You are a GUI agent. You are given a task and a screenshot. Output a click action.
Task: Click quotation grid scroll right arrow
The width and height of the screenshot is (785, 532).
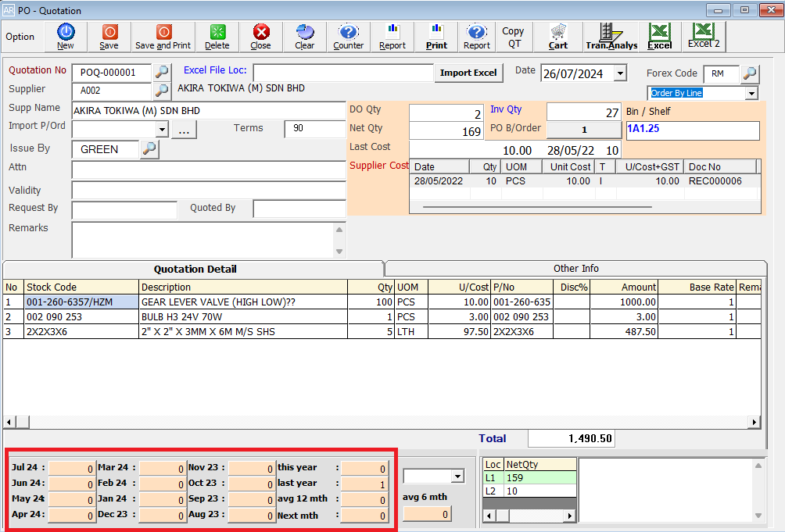click(754, 422)
